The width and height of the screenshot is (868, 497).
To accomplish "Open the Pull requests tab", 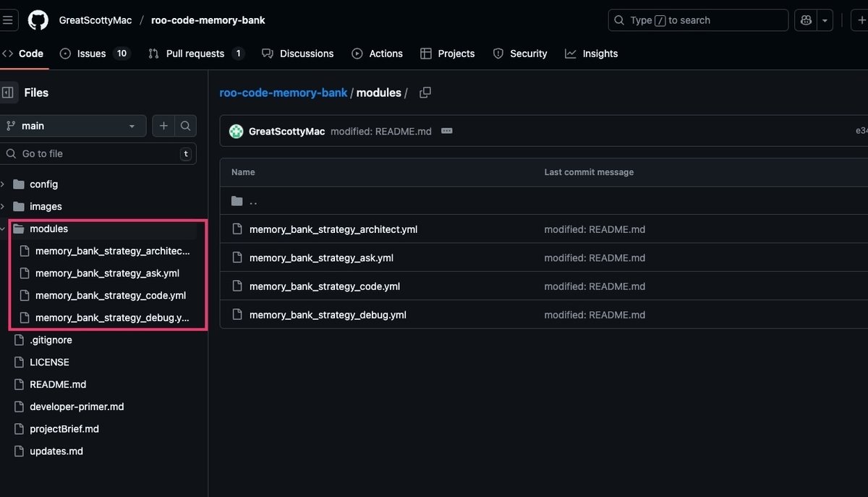I will pos(195,54).
